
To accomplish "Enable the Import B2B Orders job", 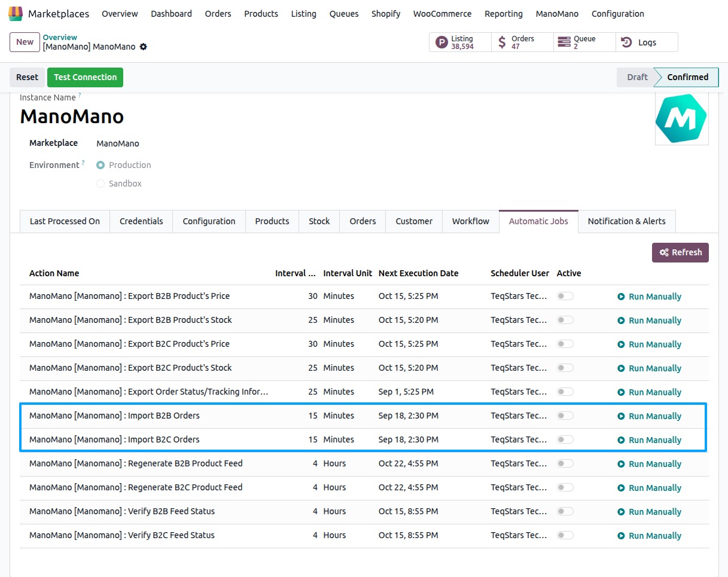I will coord(565,416).
